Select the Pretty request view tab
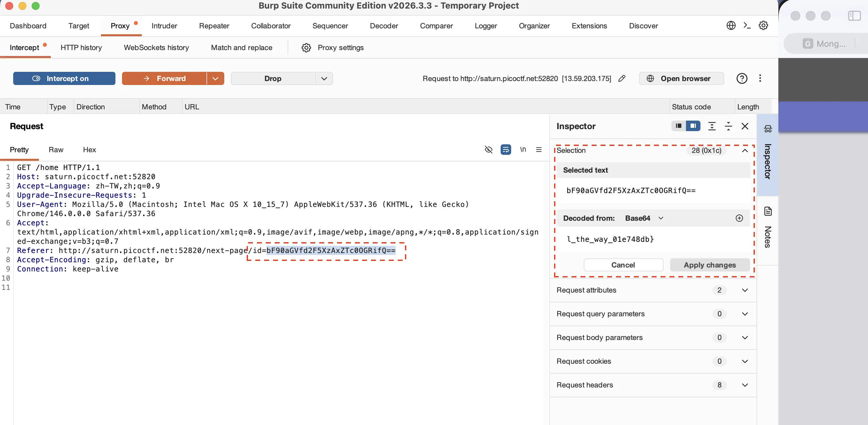The width and height of the screenshot is (868, 425). pyautogui.click(x=19, y=150)
